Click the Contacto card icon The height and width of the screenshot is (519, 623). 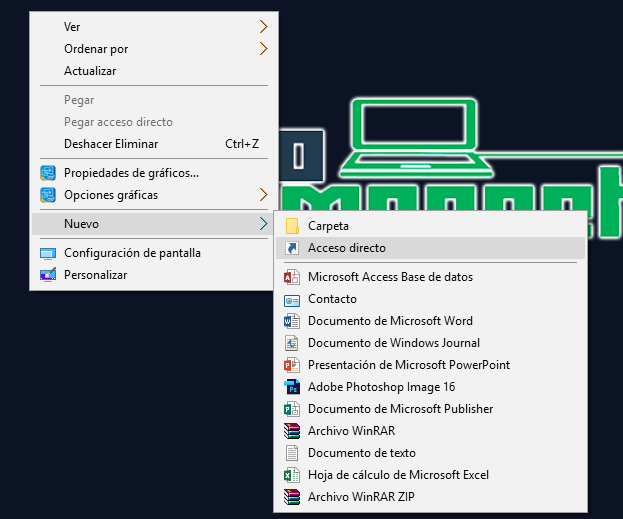(292, 300)
